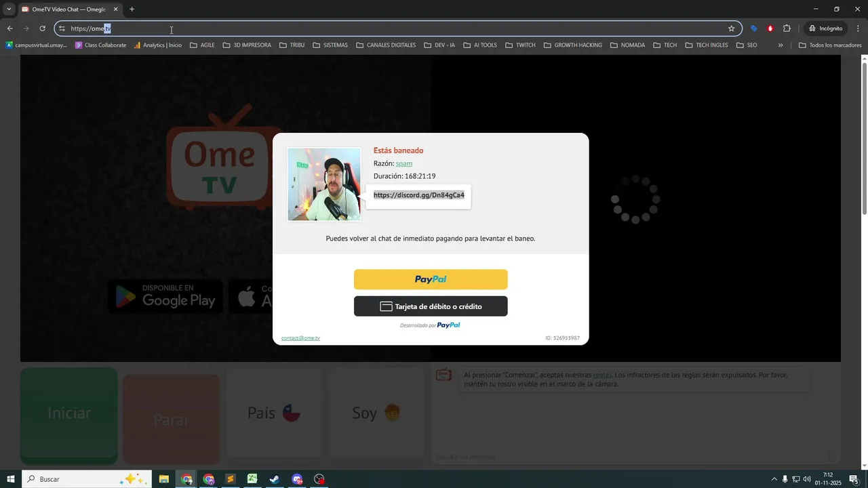Pay with the yellow PayPal button
868x488 pixels.
point(431,279)
